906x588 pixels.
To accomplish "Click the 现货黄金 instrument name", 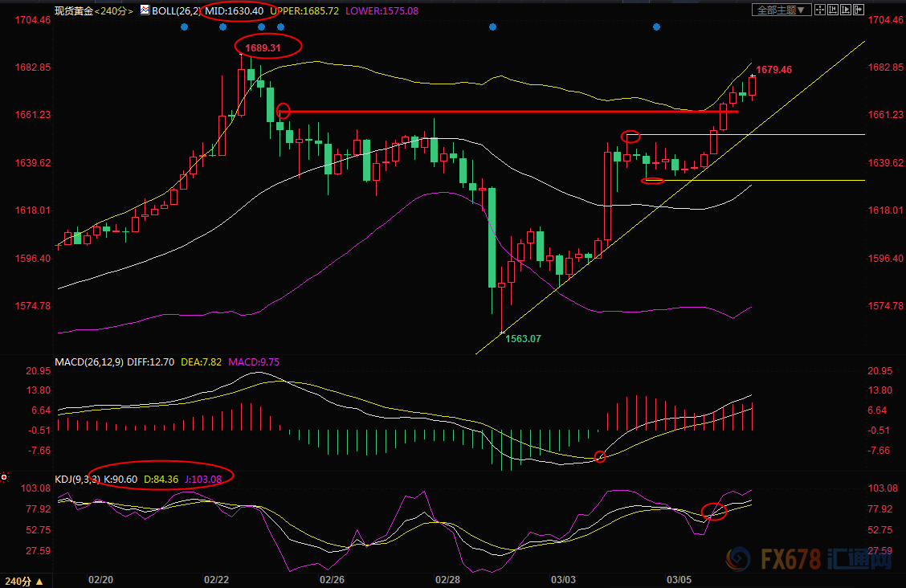I will coord(73,10).
